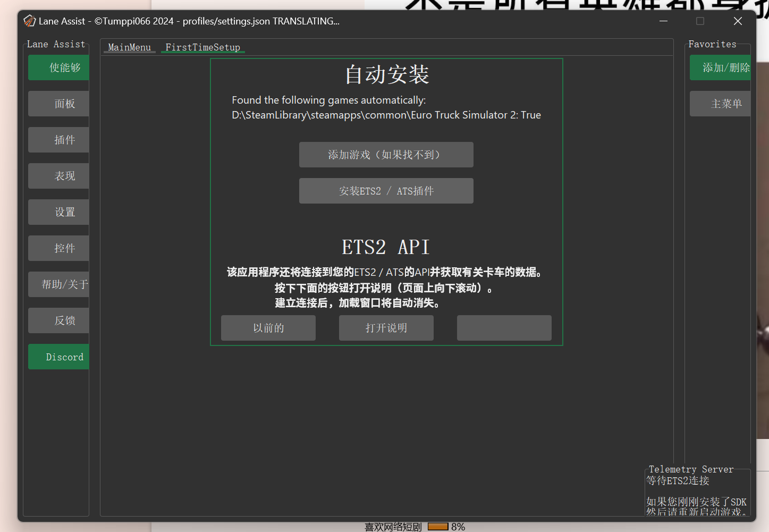Enable Lane Assist via 使能够 button
The width and height of the screenshot is (769, 532).
click(x=58, y=67)
